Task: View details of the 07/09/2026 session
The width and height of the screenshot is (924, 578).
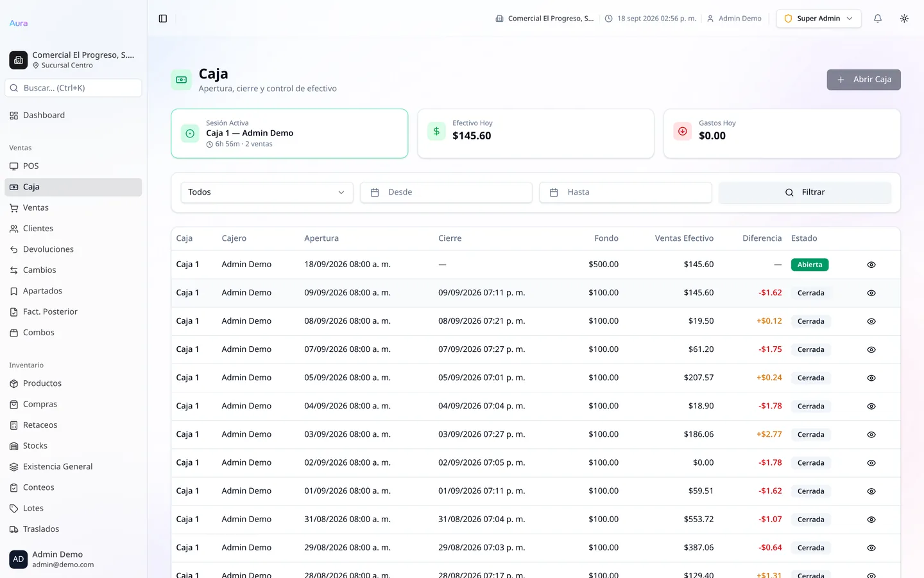Action: pyautogui.click(x=871, y=350)
